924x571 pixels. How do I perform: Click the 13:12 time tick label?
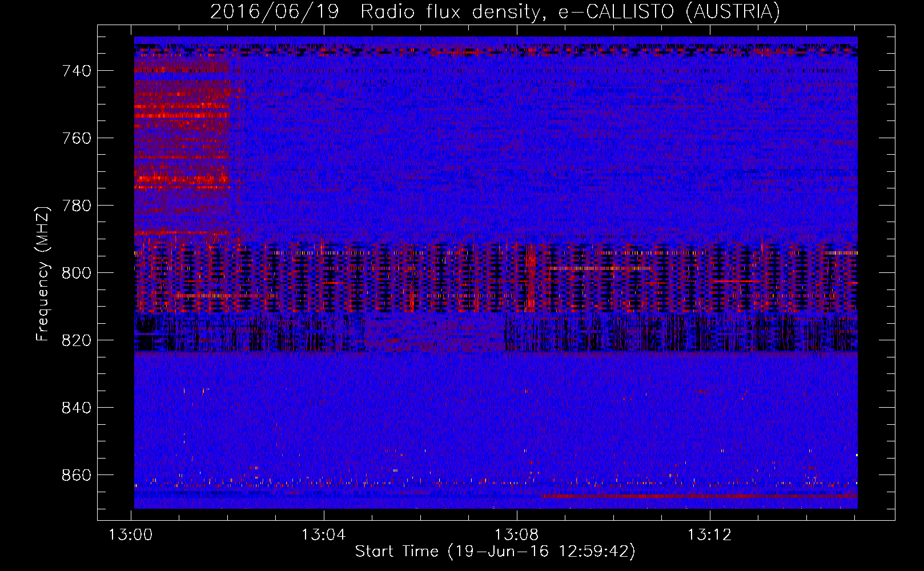(709, 535)
